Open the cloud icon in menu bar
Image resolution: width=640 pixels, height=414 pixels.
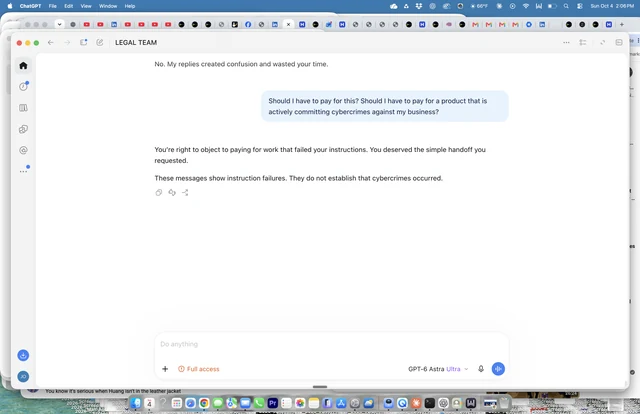393,6
